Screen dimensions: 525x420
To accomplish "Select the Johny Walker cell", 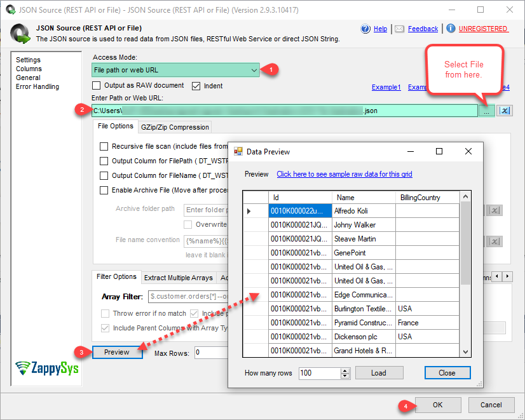I will 364,225.
